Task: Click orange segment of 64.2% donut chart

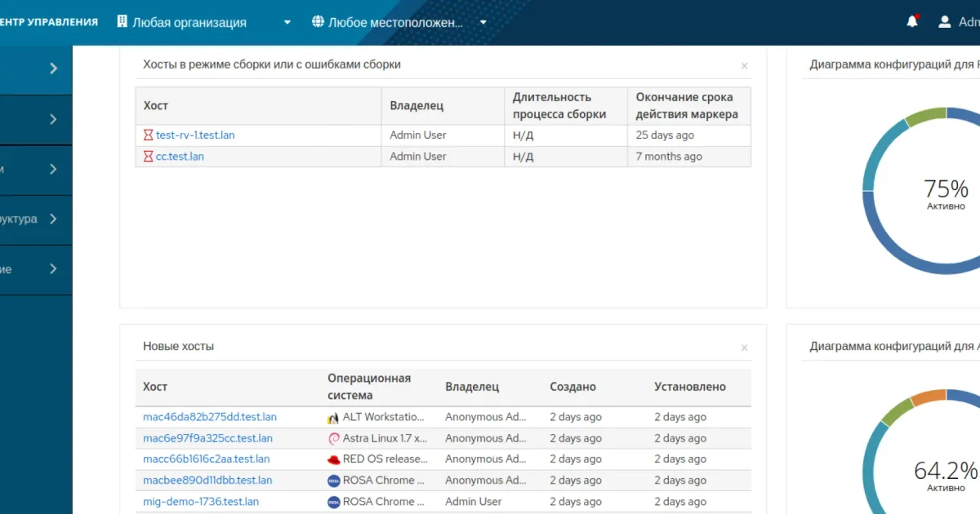Action: point(928,398)
